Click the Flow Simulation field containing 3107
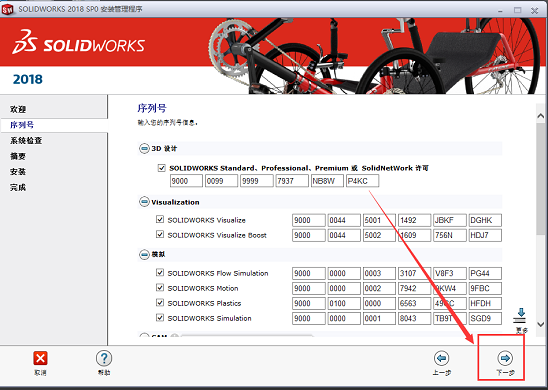Image resolution: width=548 pixels, height=390 pixels. click(x=414, y=273)
